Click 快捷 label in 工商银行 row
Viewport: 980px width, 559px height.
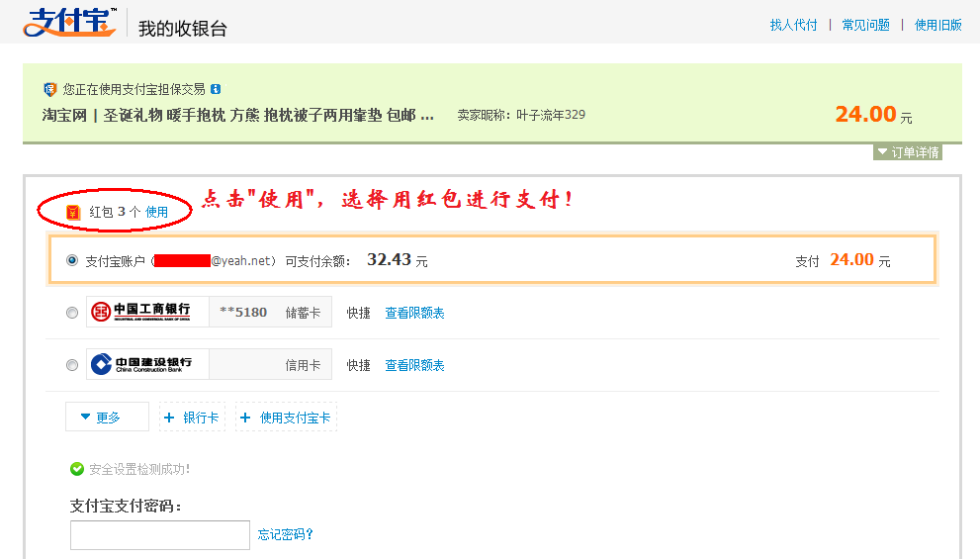[x=359, y=313]
